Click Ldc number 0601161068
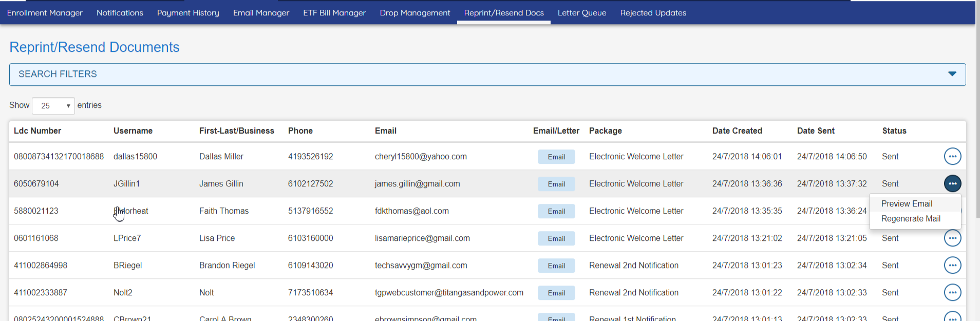The width and height of the screenshot is (980, 321). 36,238
